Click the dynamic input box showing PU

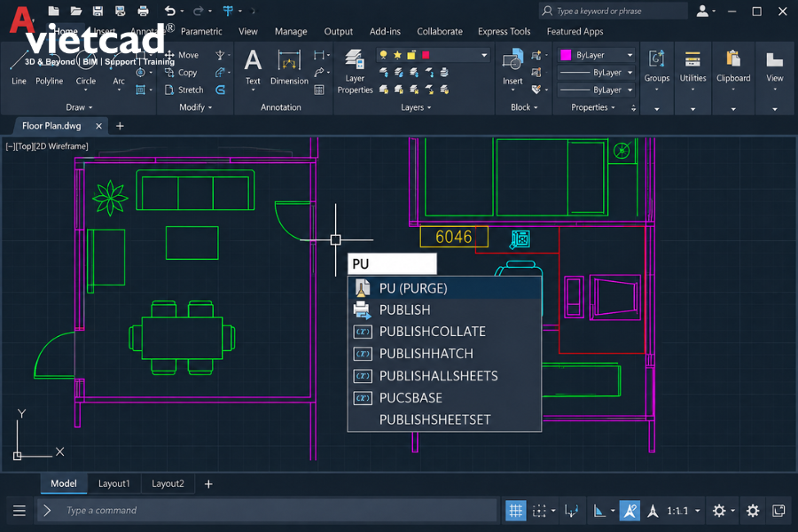392,263
